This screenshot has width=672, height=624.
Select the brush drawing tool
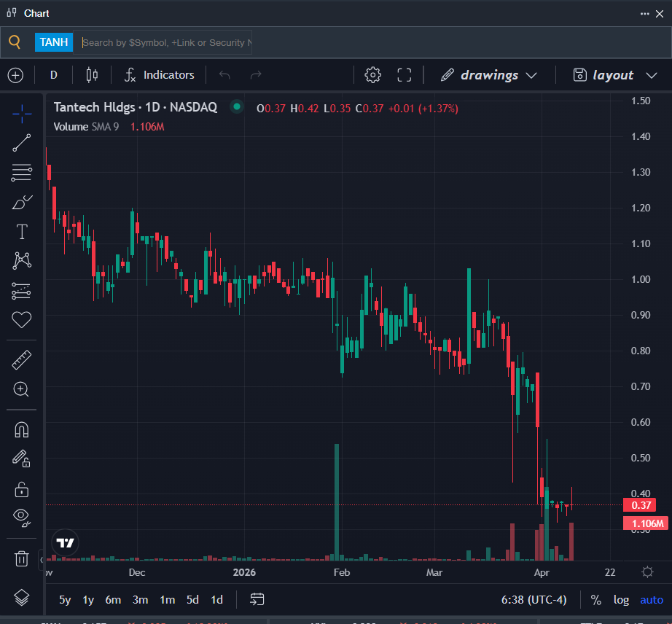tap(22, 203)
